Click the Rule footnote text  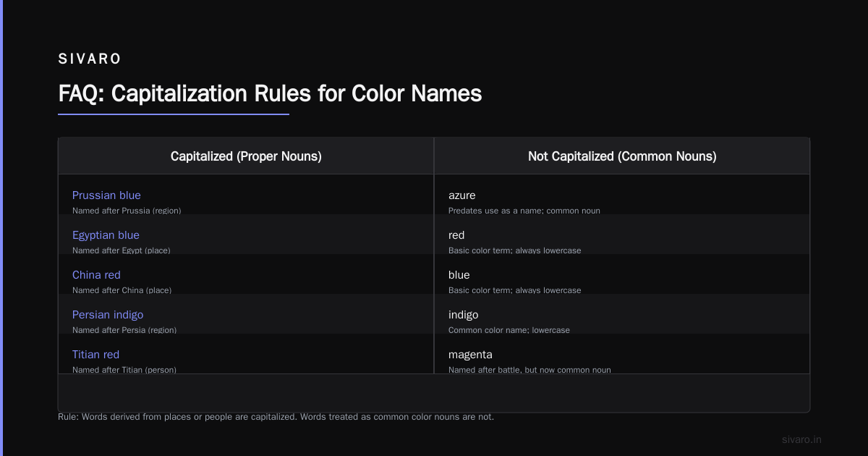pos(276,417)
